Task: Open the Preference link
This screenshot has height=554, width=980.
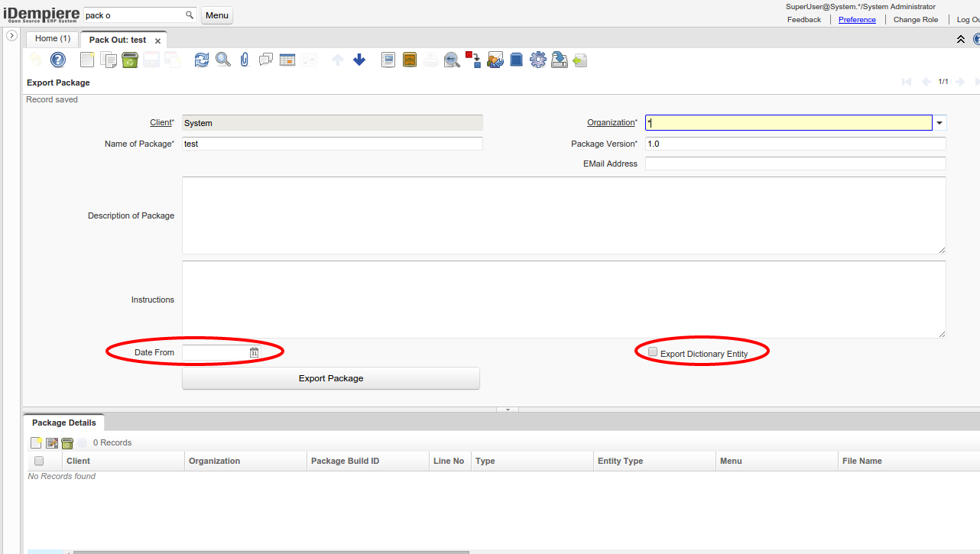Action: pos(857,19)
